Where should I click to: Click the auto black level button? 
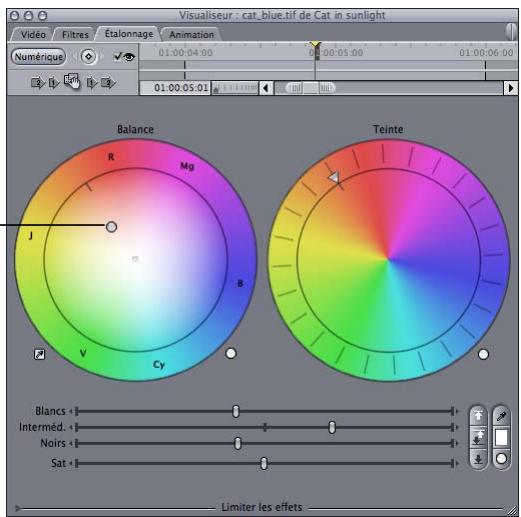[478, 459]
